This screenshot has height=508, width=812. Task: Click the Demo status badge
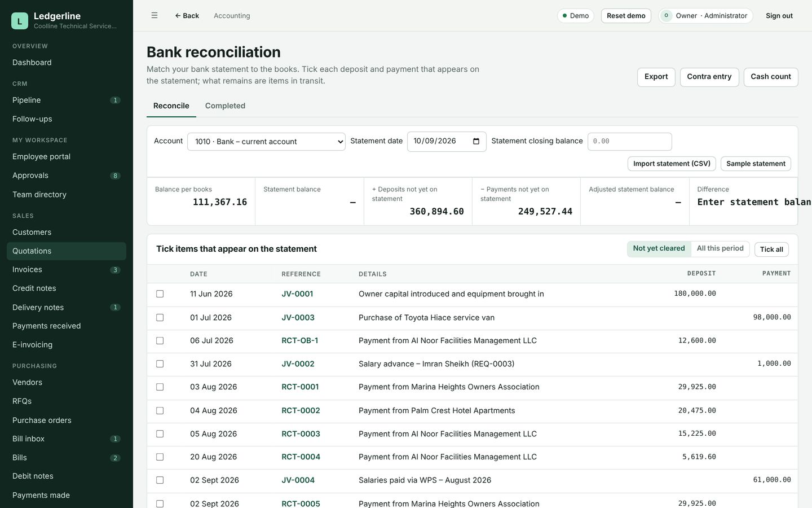575,16
